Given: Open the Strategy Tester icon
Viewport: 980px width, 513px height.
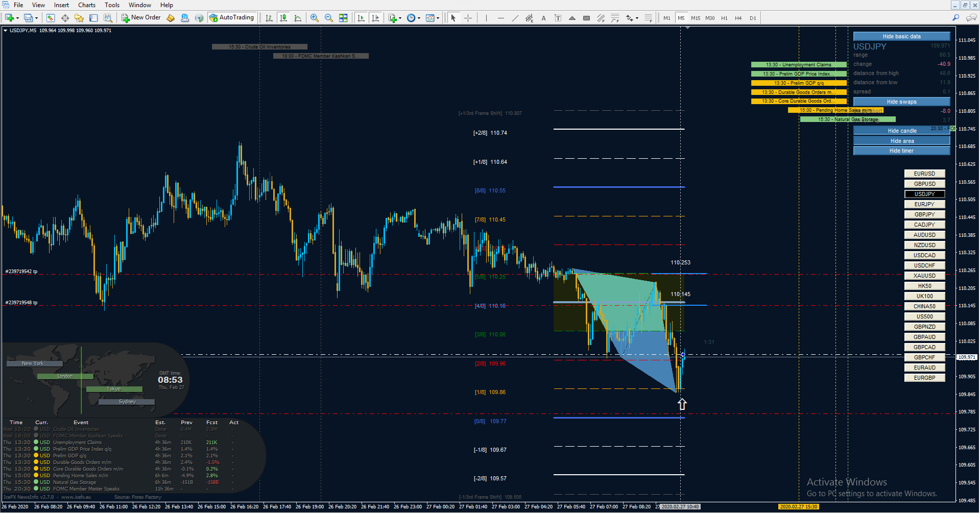Looking at the screenshot, I should 108,18.
